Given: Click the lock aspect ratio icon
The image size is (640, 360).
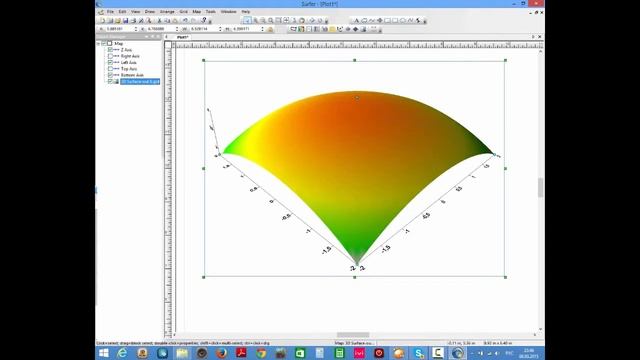Looking at the screenshot, I should (270, 29).
